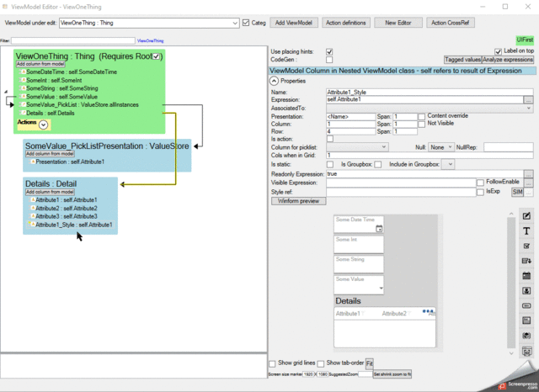The width and height of the screenshot is (539, 392).
Task: Enable the FollowEnable checkbox
Action: coord(480,183)
